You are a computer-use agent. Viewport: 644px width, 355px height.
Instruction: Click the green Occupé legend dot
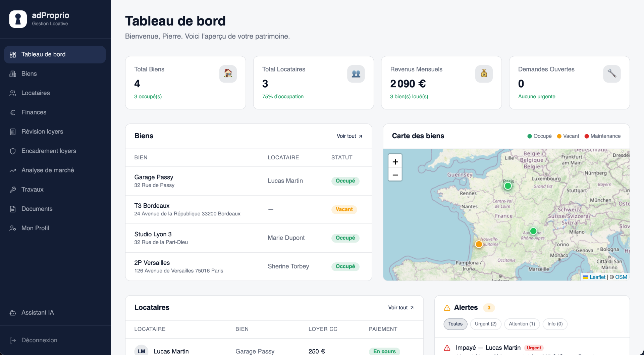[530, 136]
